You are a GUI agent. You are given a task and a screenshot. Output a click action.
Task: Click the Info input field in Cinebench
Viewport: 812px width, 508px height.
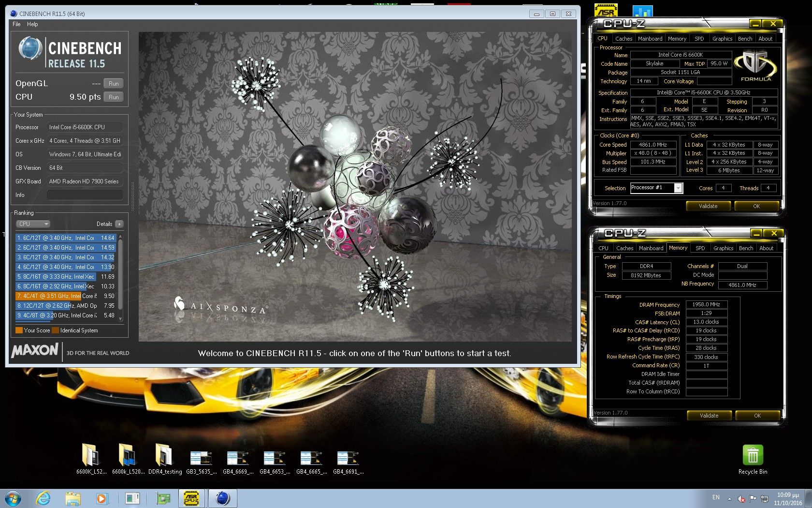(85, 195)
